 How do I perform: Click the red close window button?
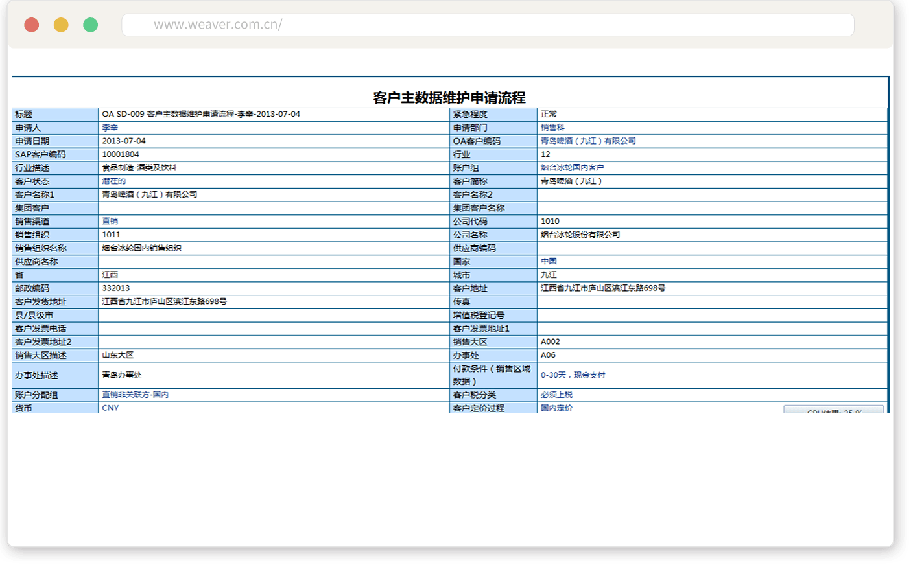coord(31,25)
